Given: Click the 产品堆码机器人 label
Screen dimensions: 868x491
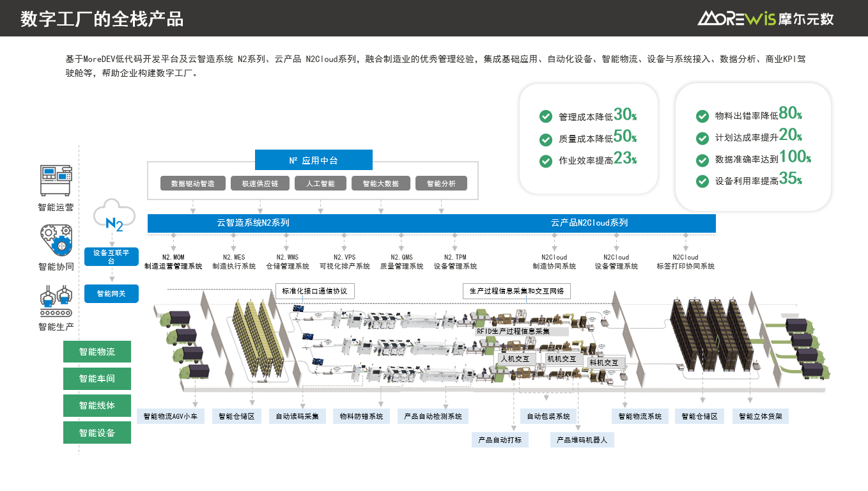Looking at the screenshot, I should [x=582, y=439].
